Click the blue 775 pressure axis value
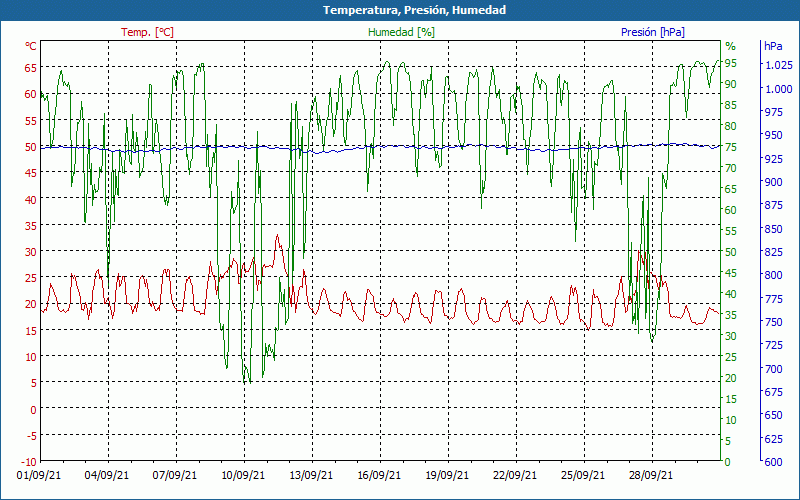Screen dimensions: 800x500 coord(773,298)
